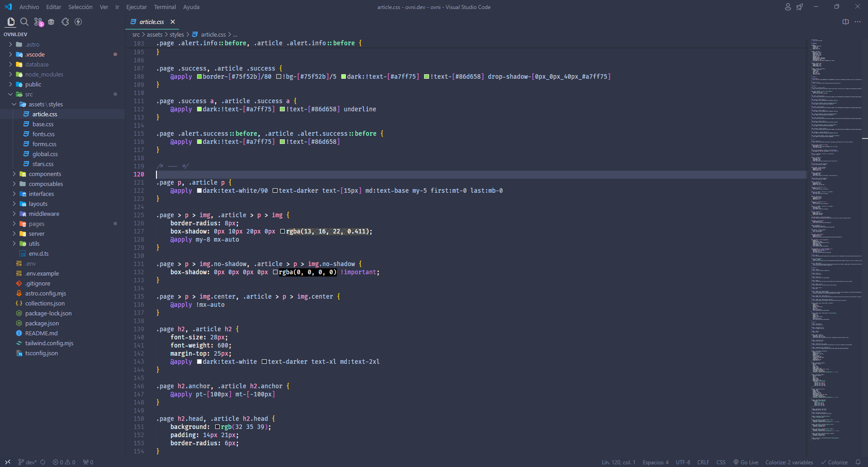Screen dimensions: 868x467
Task: Click the synchronize changes icon in status bar
Action: pos(43,462)
